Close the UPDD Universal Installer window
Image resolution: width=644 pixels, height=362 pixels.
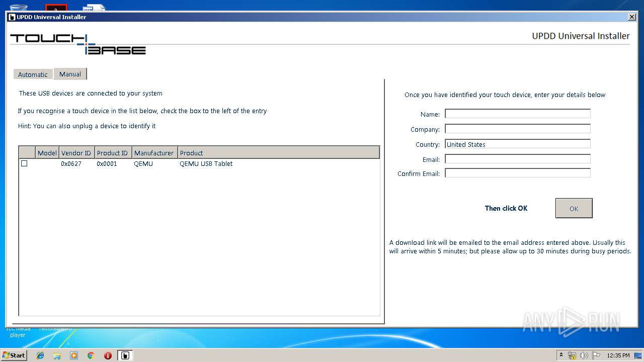(632, 17)
